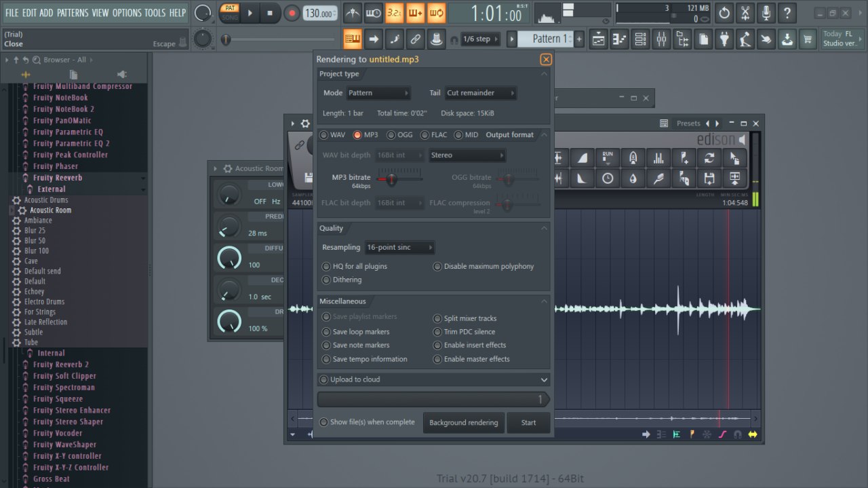This screenshot has width=868, height=488.
Task: Click the transport Play button
Action: pyautogui.click(x=250, y=12)
